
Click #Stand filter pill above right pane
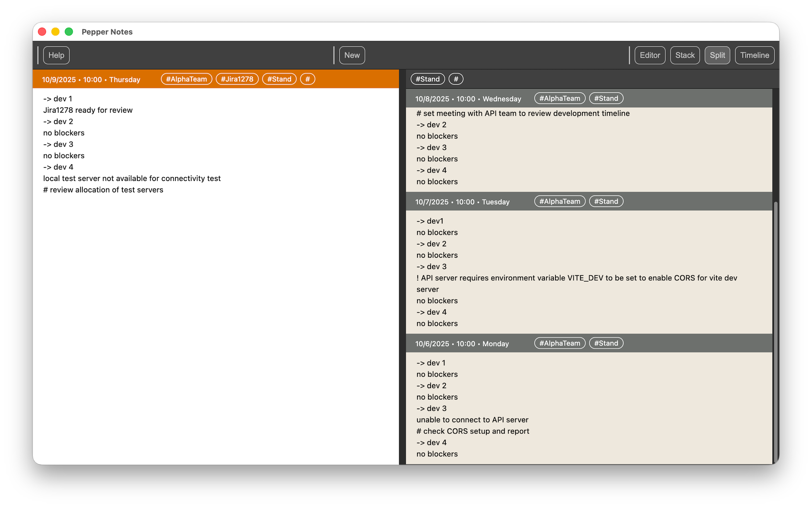tap(427, 79)
